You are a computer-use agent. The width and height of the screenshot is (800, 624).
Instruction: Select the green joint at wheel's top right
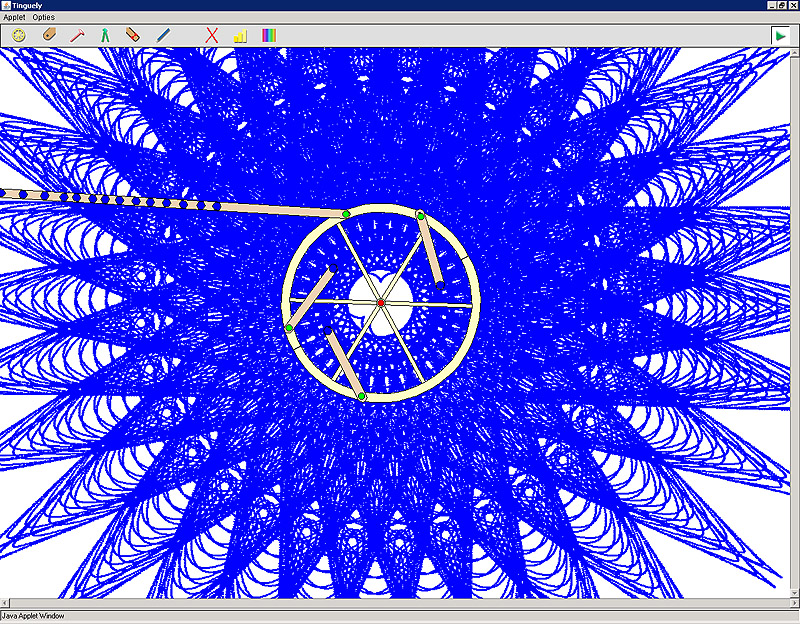point(421,215)
